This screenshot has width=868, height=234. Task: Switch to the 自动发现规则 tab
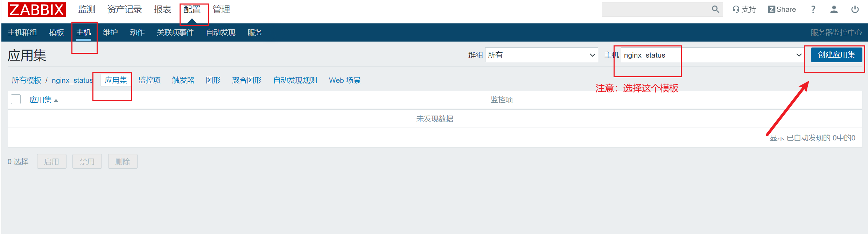(x=295, y=80)
